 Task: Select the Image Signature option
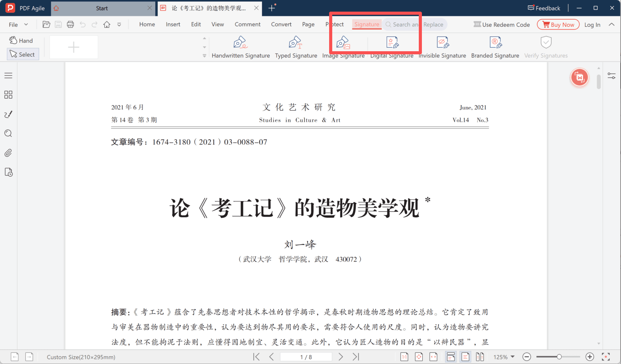pos(343,47)
